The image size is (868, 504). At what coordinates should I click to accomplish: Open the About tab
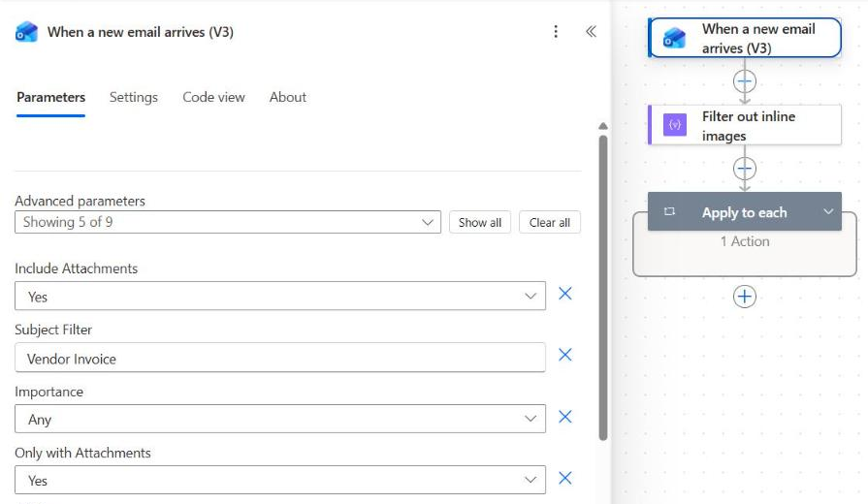[x=288, y=97]
